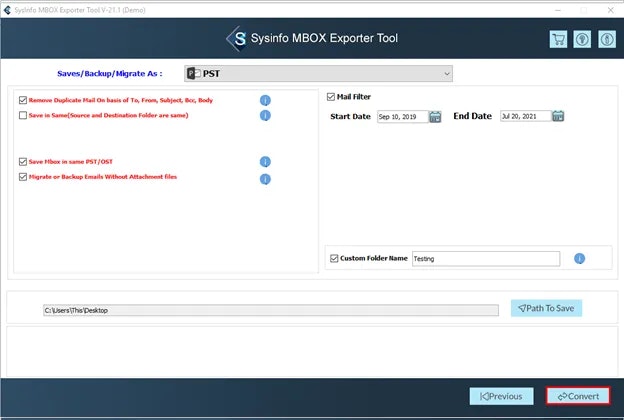Show info for Save in Same option
Screen dimensions: 624x420
[265, 115]
